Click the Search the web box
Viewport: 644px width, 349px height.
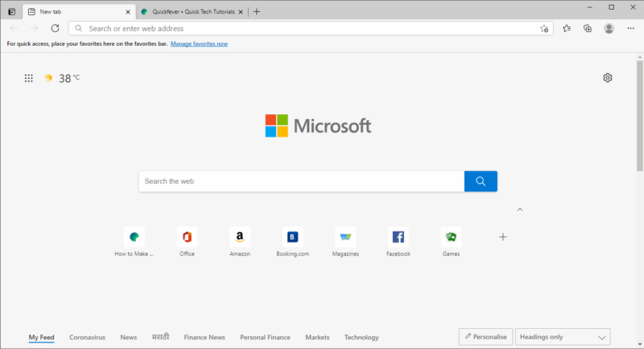point(301,181)
